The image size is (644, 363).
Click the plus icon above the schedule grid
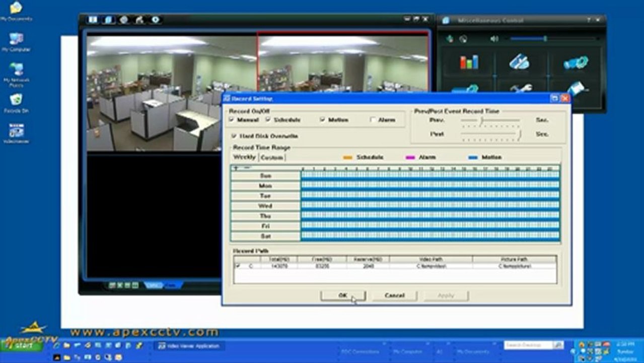tap(236, 168)
